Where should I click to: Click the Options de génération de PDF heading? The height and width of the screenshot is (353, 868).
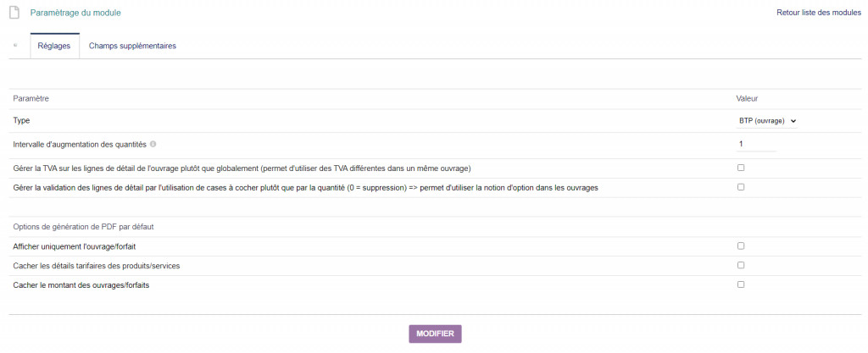pos(82,226)
